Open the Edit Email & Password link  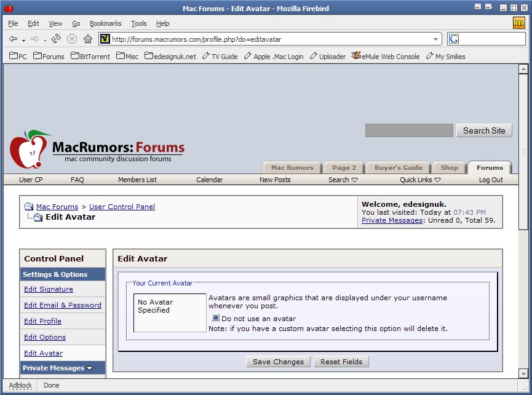pos(63,305)
